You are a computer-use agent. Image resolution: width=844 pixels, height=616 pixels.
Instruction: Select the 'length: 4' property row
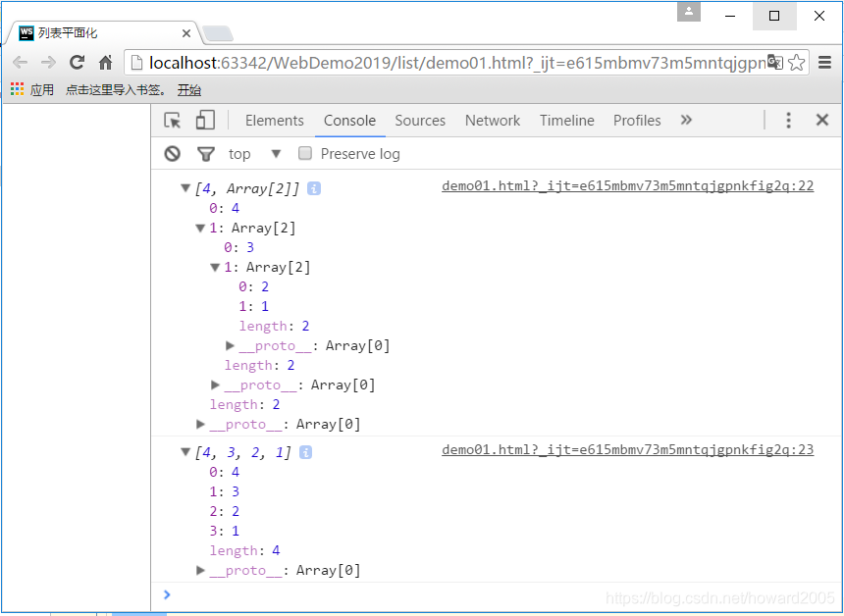tap(245, 551)
